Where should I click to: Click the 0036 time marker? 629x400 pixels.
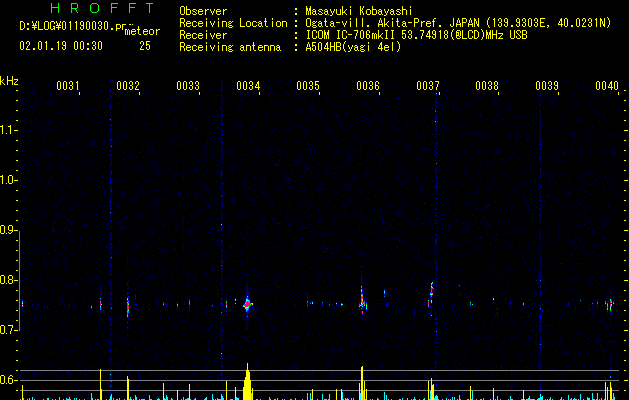368,85
